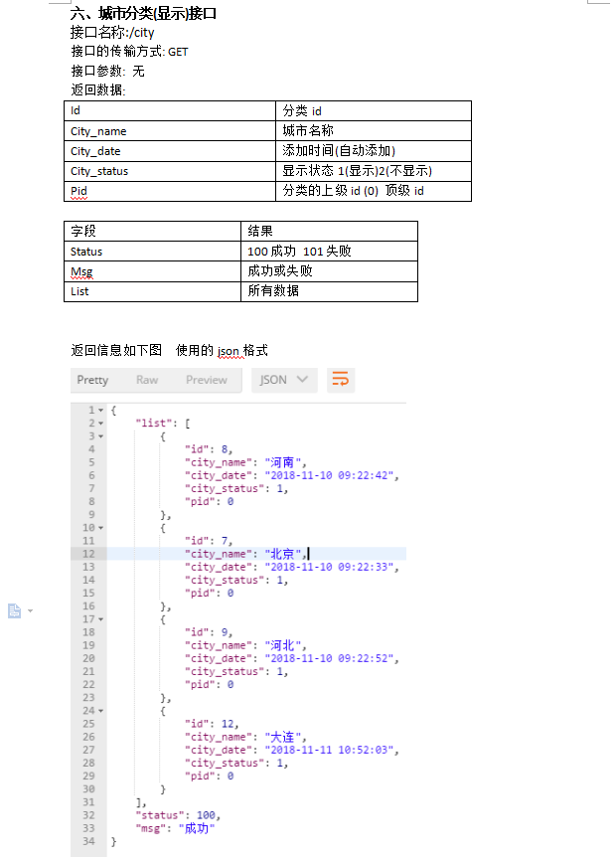Collapse the object fold at line 10

(x=100, y=528)
